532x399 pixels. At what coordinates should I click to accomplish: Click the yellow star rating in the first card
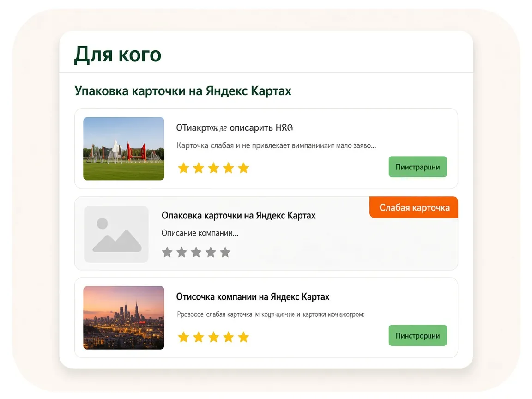pyautogui.click(x=213, y=168)
